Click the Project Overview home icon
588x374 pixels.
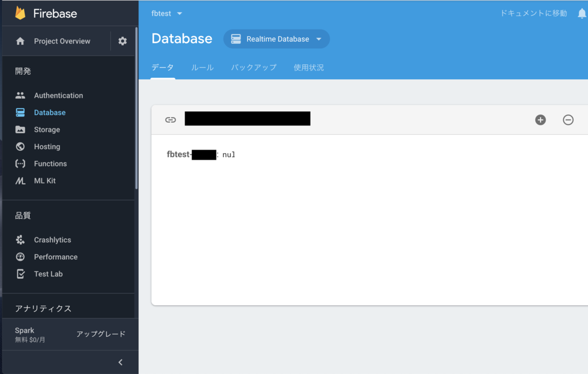tap(20, 41)
